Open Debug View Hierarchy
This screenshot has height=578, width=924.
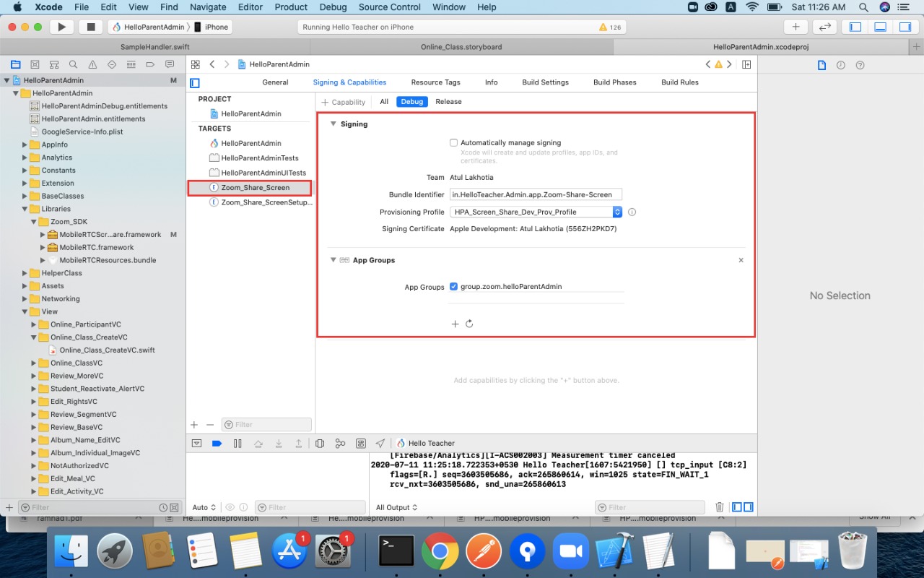pyautogui.click(x=320, y=443)
